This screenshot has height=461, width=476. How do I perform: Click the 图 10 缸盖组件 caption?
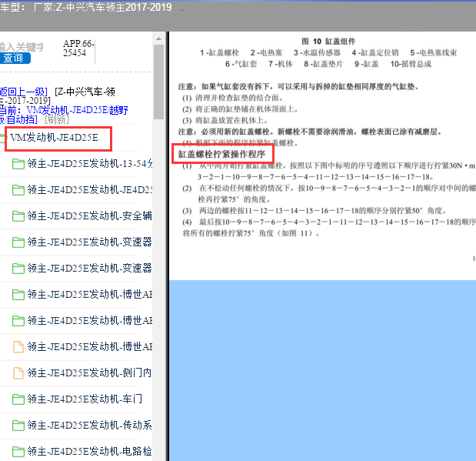coord(328,42)
